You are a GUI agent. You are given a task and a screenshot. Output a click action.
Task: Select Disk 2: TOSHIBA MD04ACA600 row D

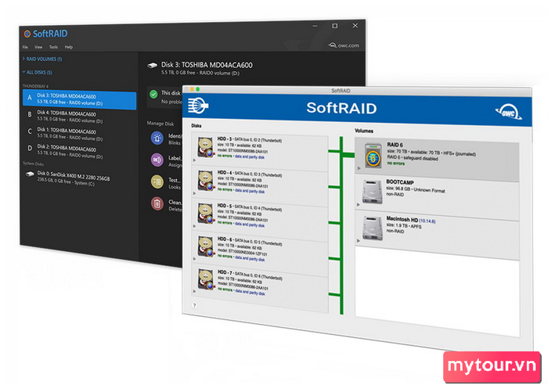pos(79,152)
